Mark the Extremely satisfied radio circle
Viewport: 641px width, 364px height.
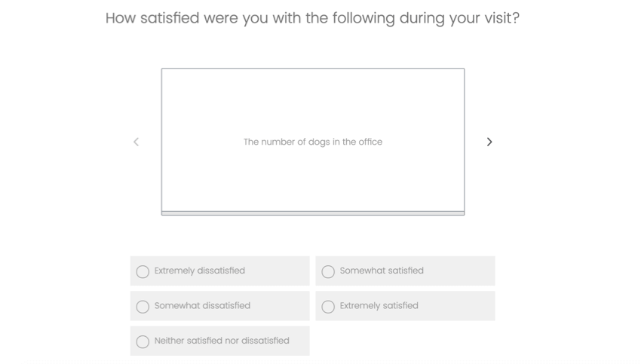[x=328, y=307]
